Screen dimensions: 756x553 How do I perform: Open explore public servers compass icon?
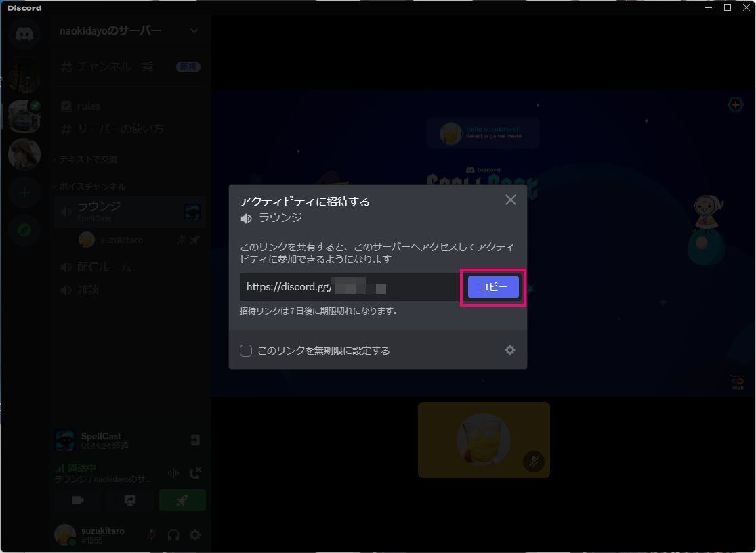click(24, 230)
